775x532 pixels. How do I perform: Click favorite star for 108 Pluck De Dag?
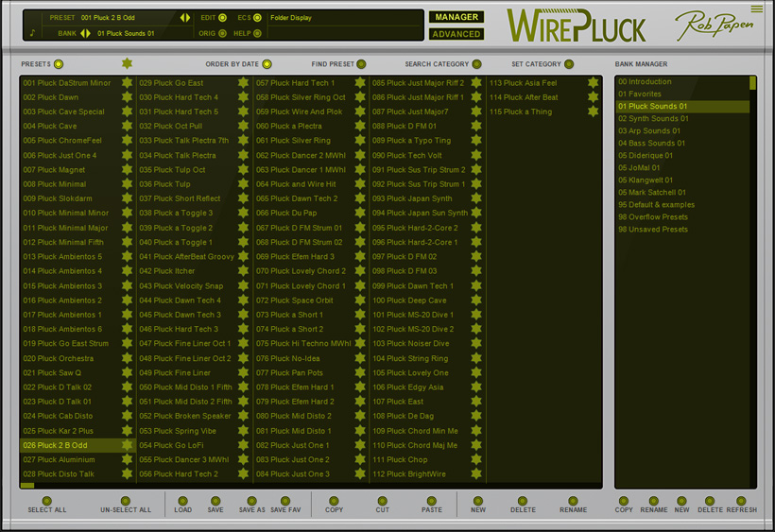476,416
